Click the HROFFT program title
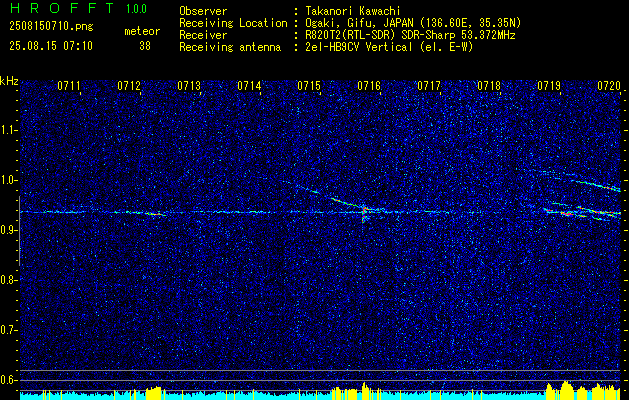The image size is (629, 400). [x=63, y=8]
